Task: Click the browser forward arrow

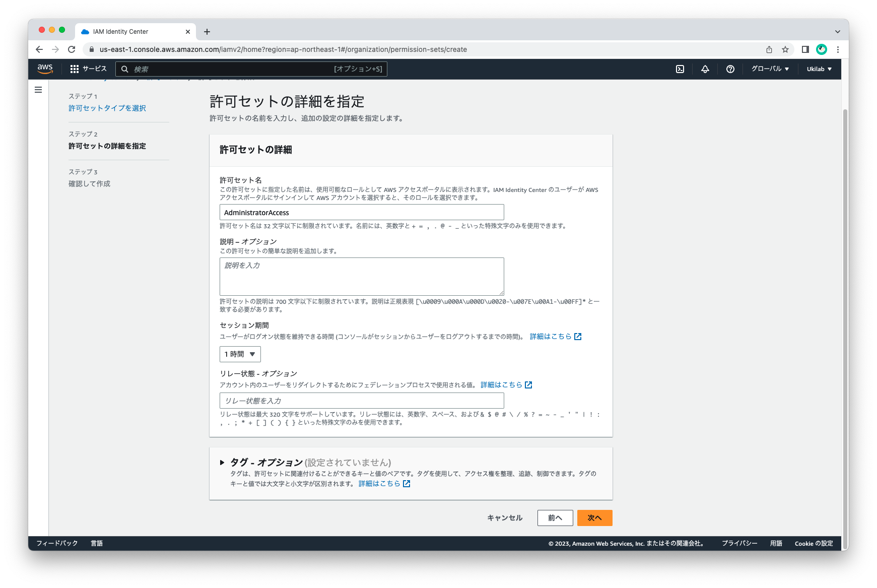Action: click(55, 49)
